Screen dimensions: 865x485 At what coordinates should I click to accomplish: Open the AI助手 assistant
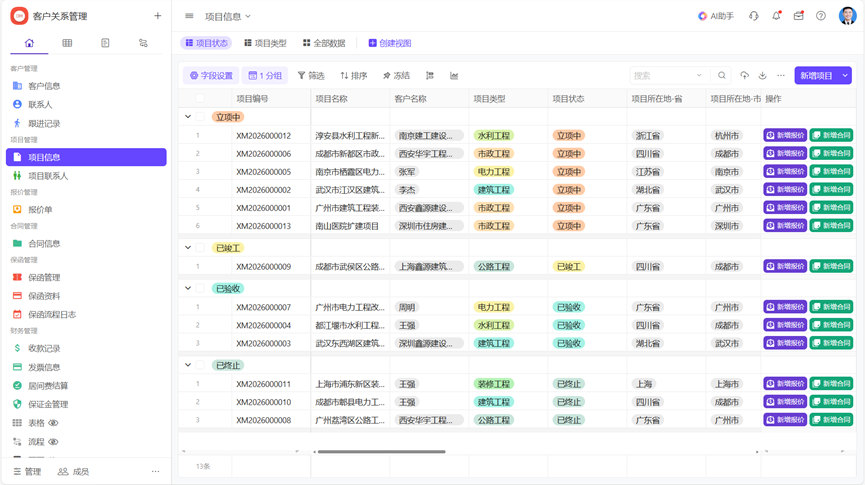click(x=716, y=16)
